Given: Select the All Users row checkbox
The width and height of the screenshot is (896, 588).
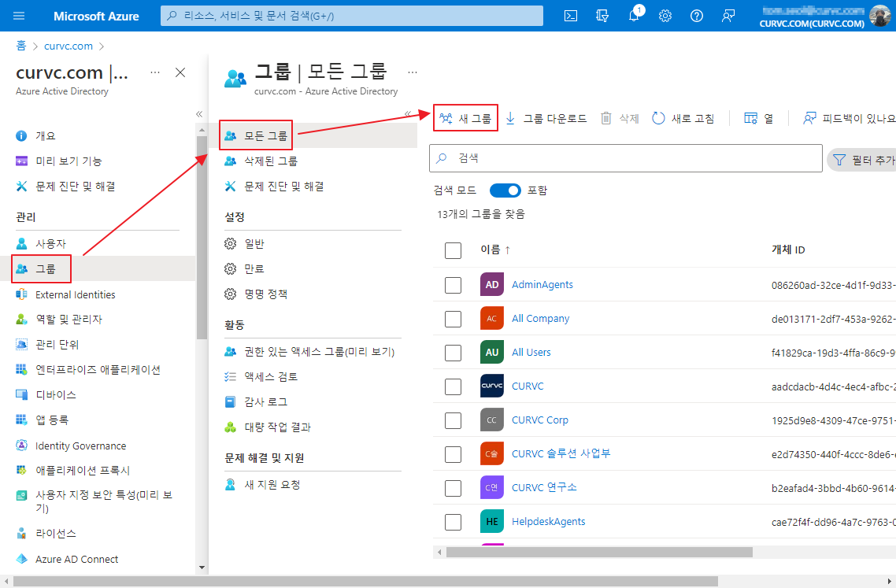Looking at the screenshot, I should [x=454, y=353].
